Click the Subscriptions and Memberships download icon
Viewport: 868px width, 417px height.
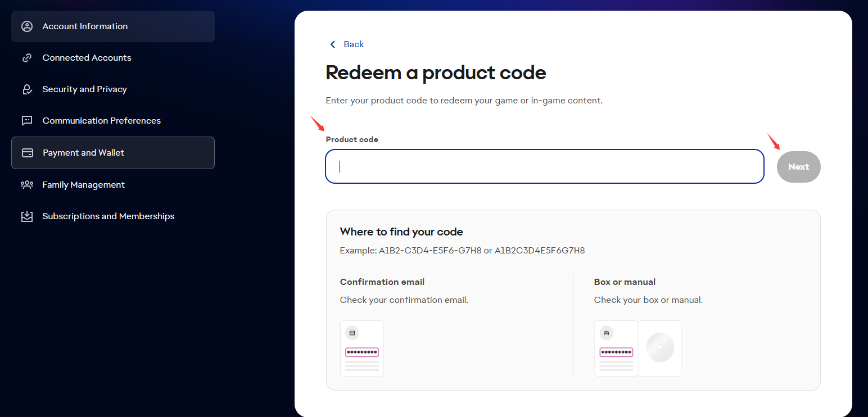pyautogui.click(x=27, y=216)
